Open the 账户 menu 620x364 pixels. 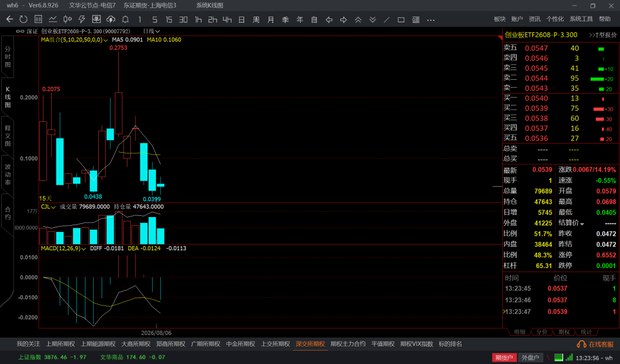tap(517, 19)
